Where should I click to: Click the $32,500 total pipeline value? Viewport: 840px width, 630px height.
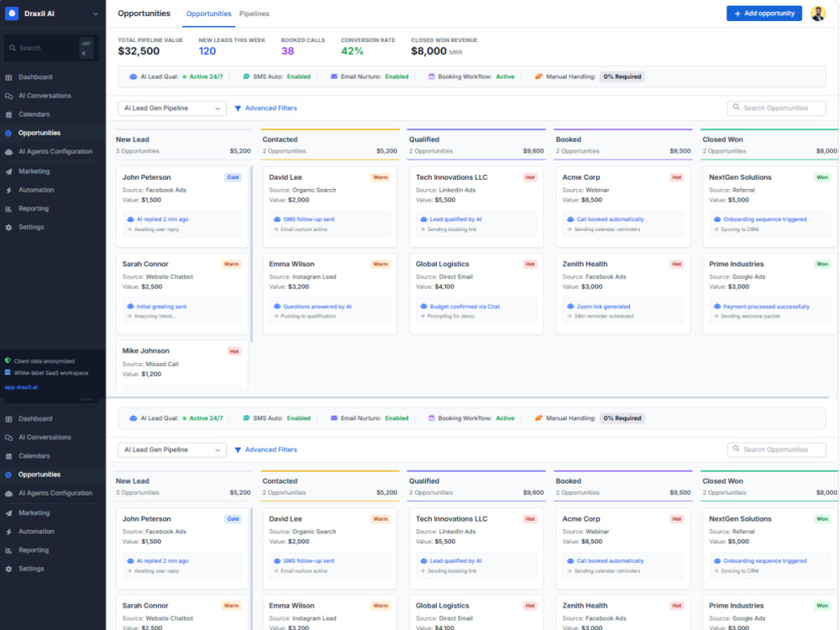pos(139,51)
